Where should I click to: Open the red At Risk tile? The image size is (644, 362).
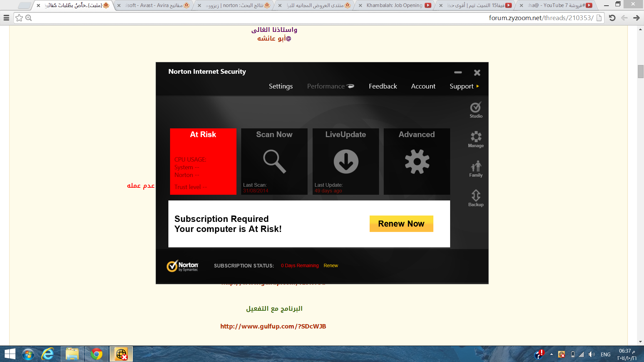(x=203, y=161)
